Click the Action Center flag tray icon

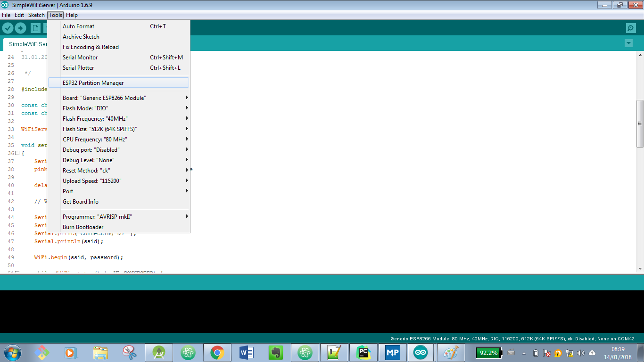click(547, 353)
